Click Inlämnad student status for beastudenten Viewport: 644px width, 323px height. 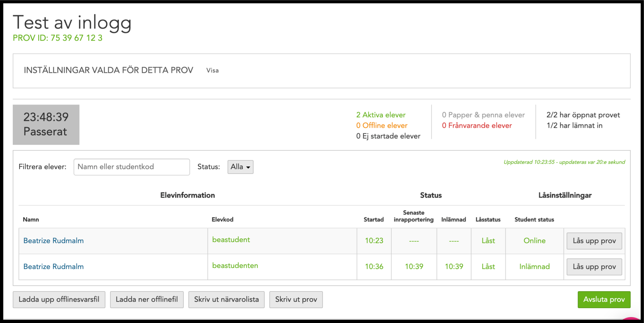tap(534, 266)
